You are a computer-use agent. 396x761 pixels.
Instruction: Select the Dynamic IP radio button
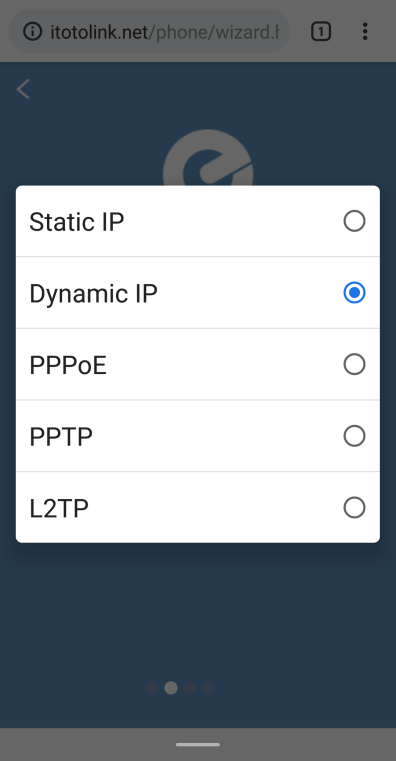pyautogui.click(x=354, y=293)
